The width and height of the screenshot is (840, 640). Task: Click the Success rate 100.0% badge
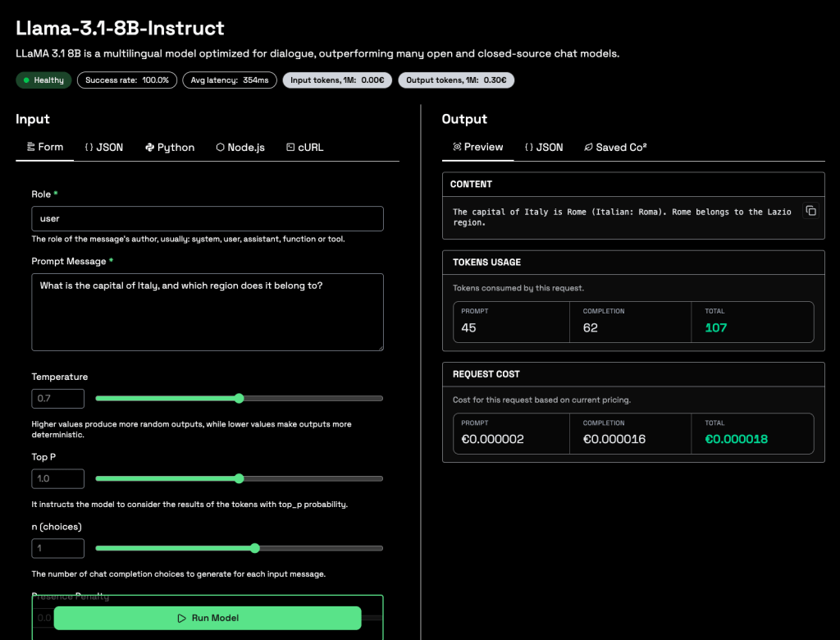[126, 80]
